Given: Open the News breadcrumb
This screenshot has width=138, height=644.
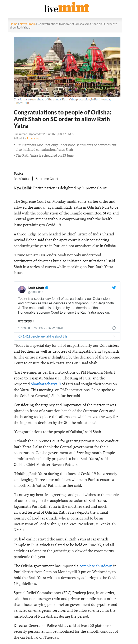Looking at the screenshot, I should pyautogui.click(x=23, y=24).
